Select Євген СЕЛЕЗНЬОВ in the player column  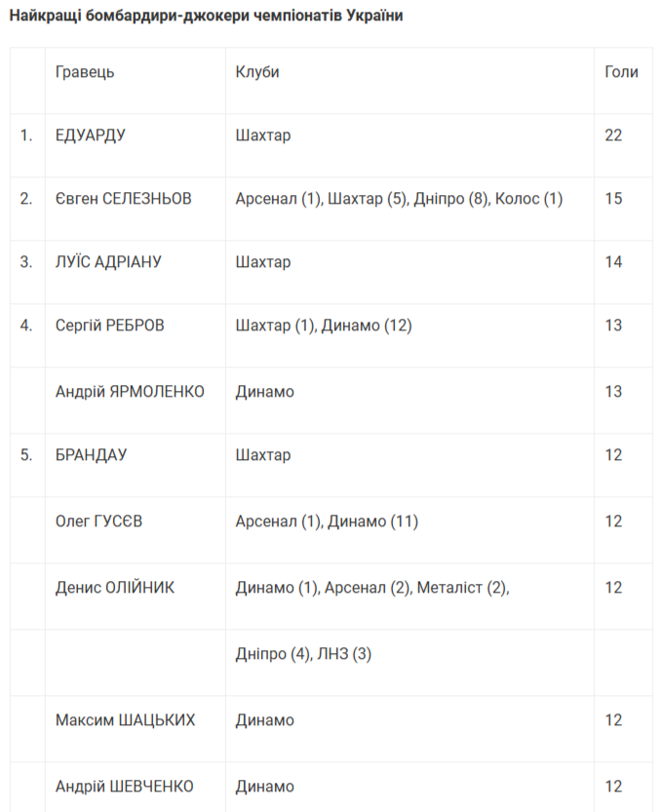coord(124,199)
